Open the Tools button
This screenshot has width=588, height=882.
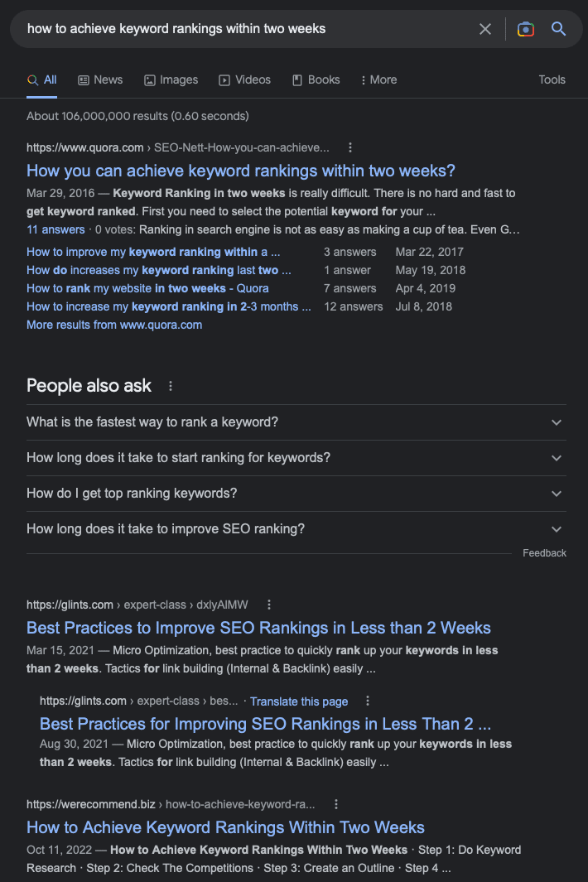pos(552,80)
